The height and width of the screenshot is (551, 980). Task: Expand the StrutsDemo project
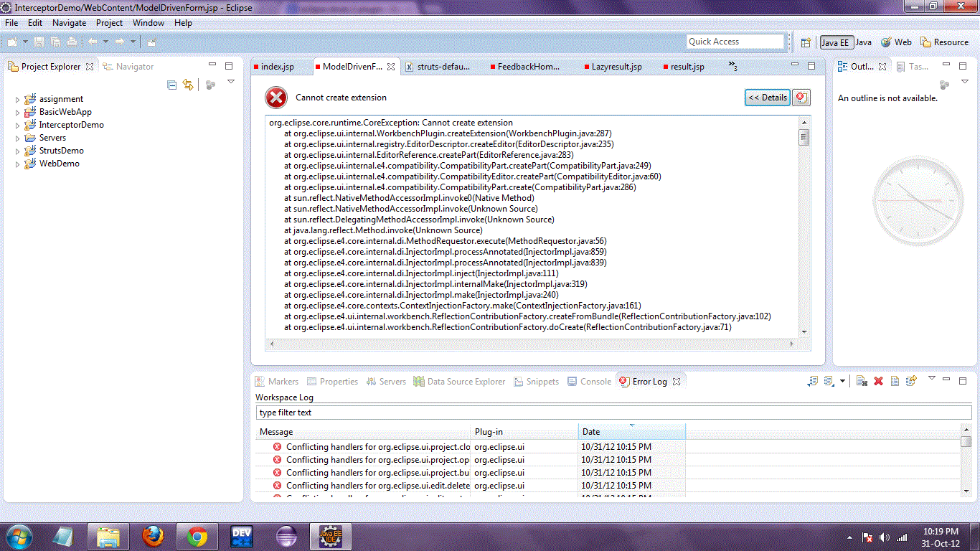tap(18, 151)
